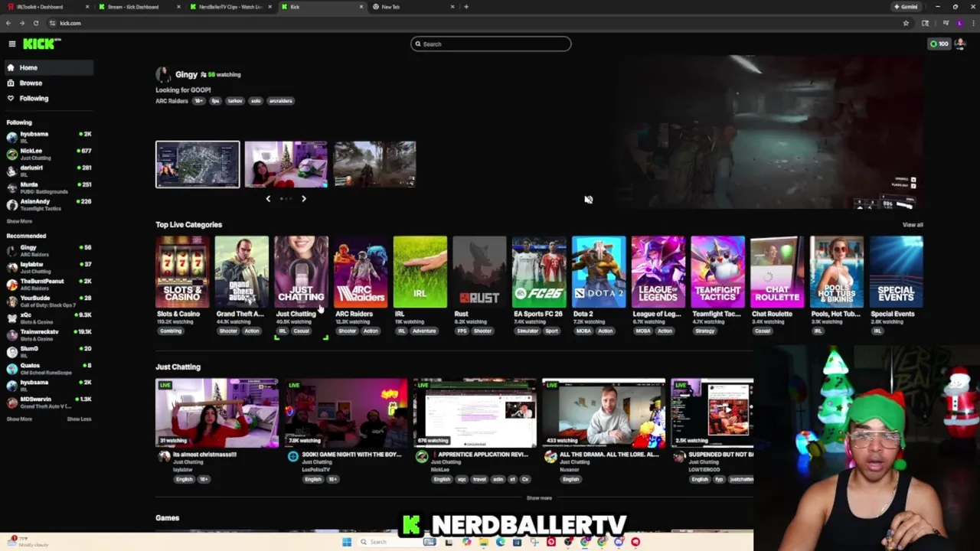Switch to IRLToolkit Dashboard browser tab
This screenshot has width=980, height=551.
pyautogui.click(x=46, y=7)
